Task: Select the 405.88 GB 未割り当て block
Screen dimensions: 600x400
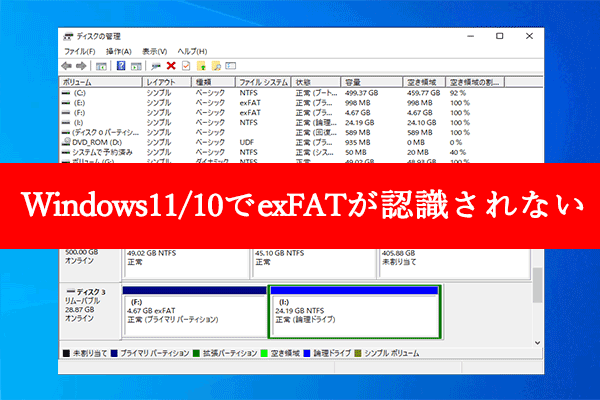Action: click(454, 263)
